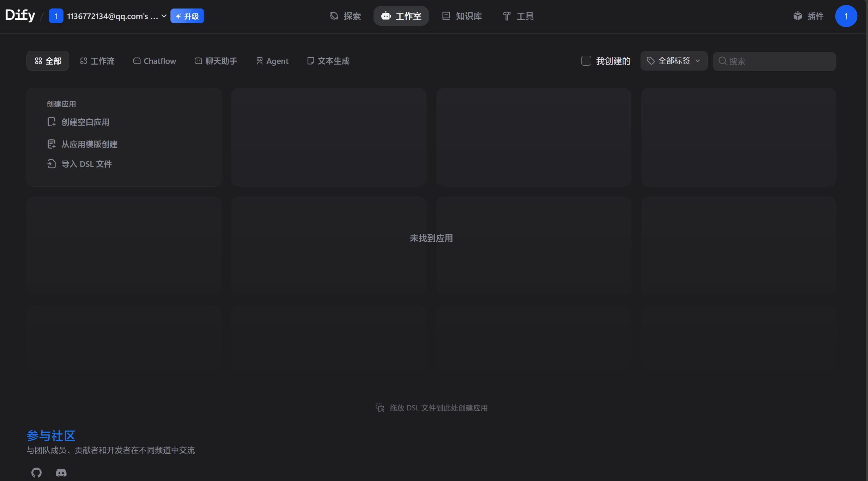
Task: Open the Discord community icon
Action: click(x=61, y=472)
